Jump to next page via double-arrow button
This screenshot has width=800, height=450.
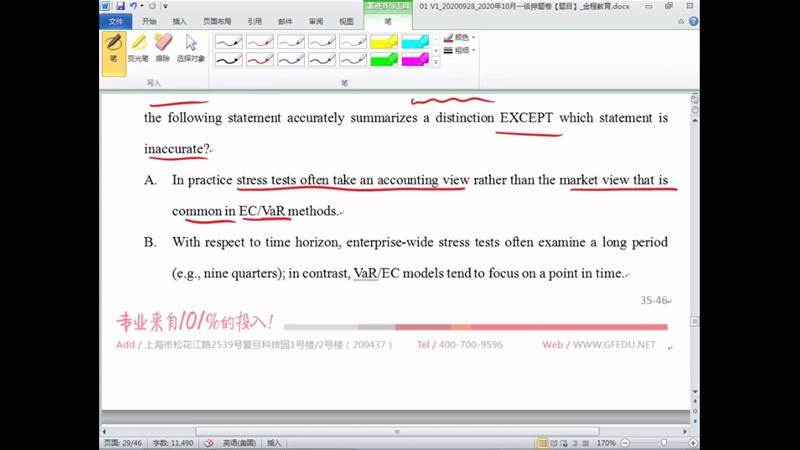695,420
